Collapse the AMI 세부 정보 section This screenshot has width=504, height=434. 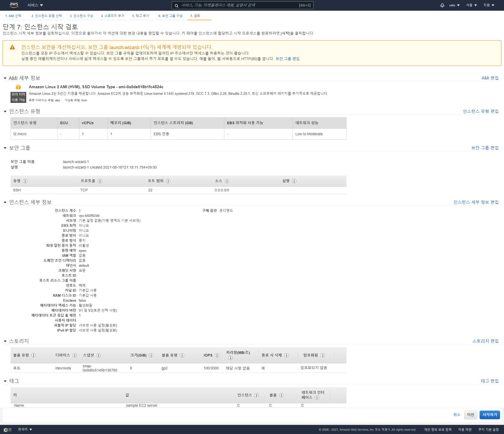pos(5,78)
